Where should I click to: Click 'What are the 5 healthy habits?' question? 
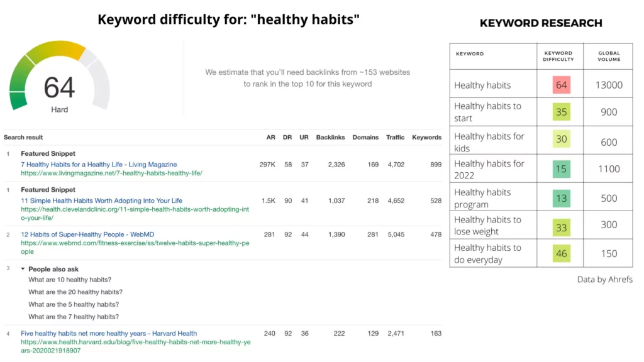[x=74, y=304]
